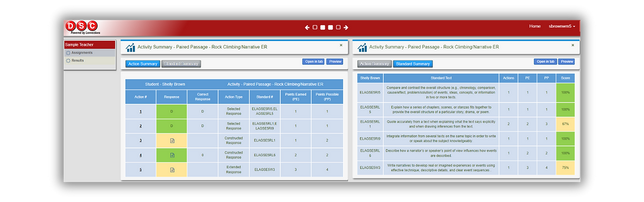Image resolution: width=644 pixels, height=202 pixels.
Task: Open the sbrownwm5 user dropdown
Action: (562, 26)
